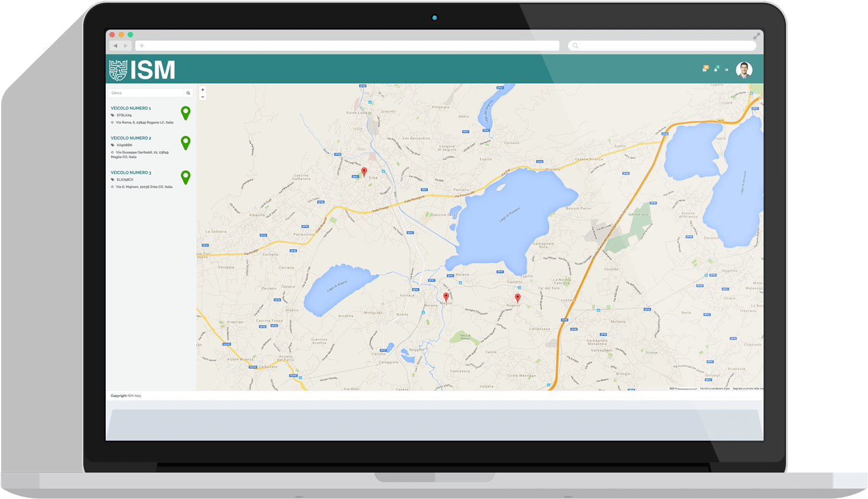Click the tag label STBLXA9 in the sidebar
This screenshot has width=868, height=499.
pyautogui.click(x=124, y=115)
